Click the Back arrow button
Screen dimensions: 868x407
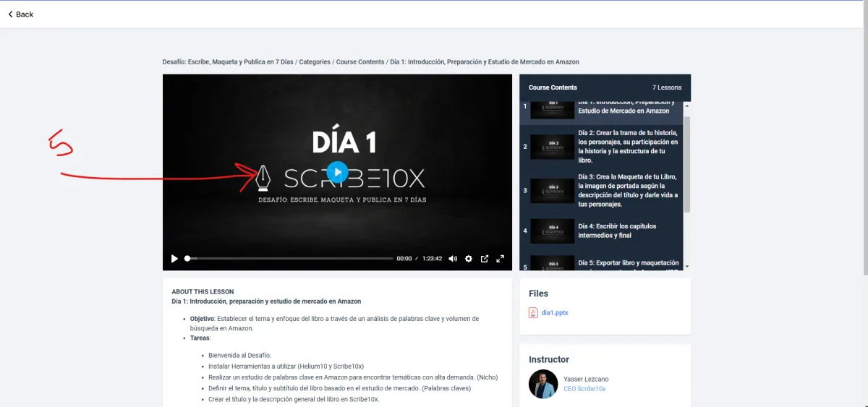[20, 14]
